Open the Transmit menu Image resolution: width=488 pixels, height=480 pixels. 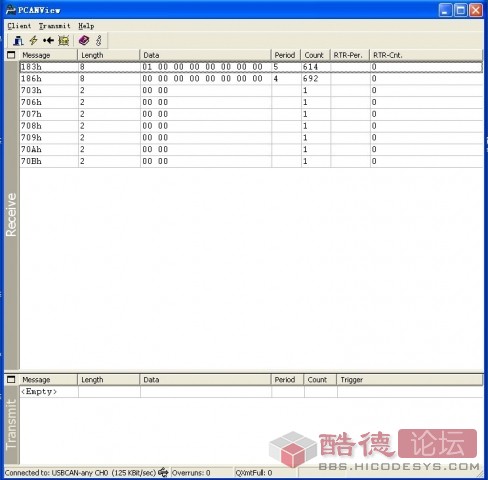pos(55,26)
